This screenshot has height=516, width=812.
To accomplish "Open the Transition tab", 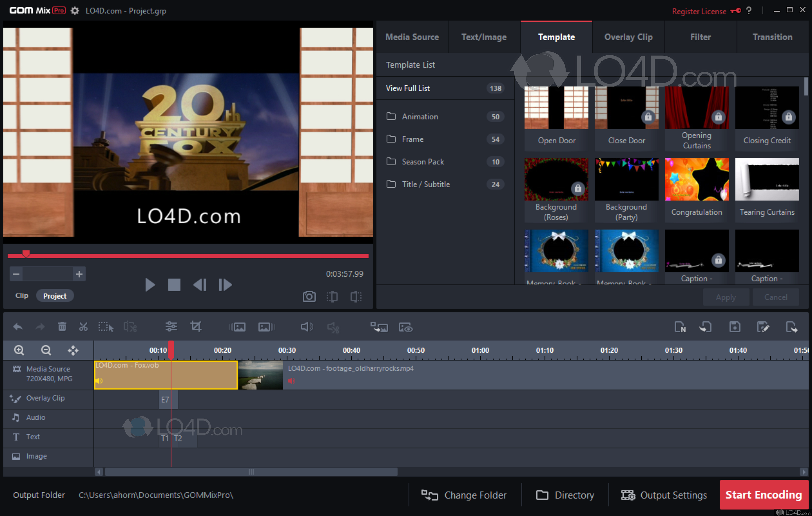I will click(772, 37).
